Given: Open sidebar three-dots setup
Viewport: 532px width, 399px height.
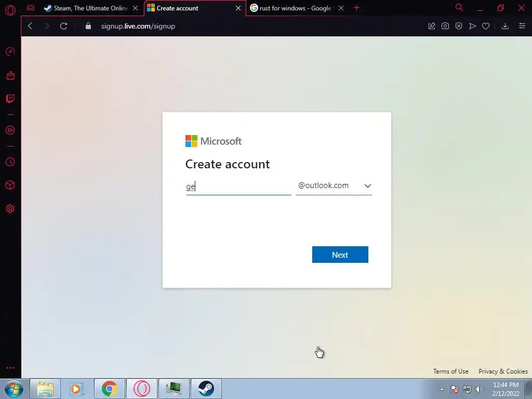Looking at the screenshot, I should [x=10, y=368].
